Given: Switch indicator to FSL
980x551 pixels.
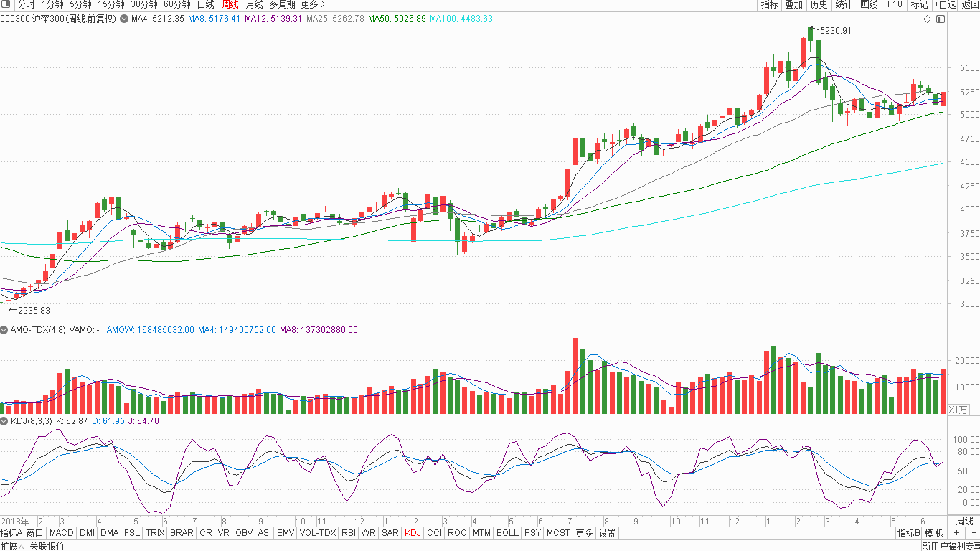Looking at the screenshot, I should pos(132,533).
